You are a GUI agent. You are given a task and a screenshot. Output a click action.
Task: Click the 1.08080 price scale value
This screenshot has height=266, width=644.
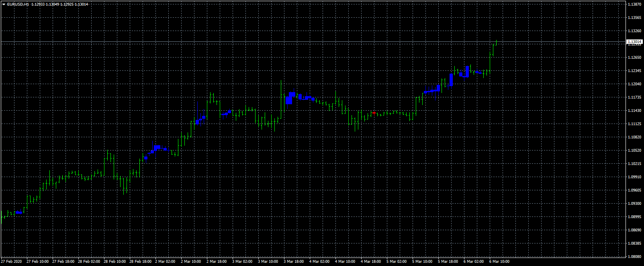(634, 256)
